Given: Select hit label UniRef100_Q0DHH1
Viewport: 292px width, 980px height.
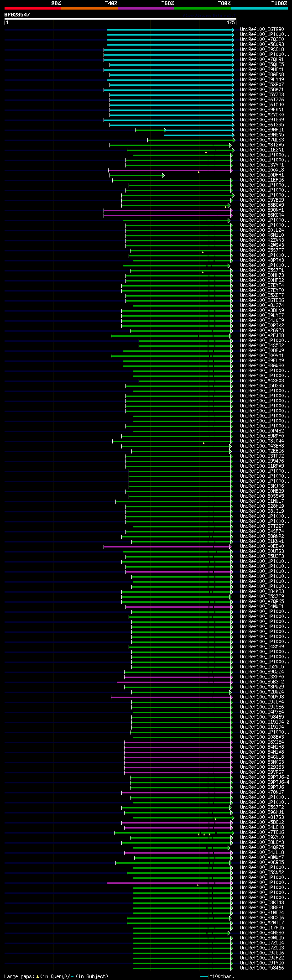Looking at the screenshot, I should [262, 175].
